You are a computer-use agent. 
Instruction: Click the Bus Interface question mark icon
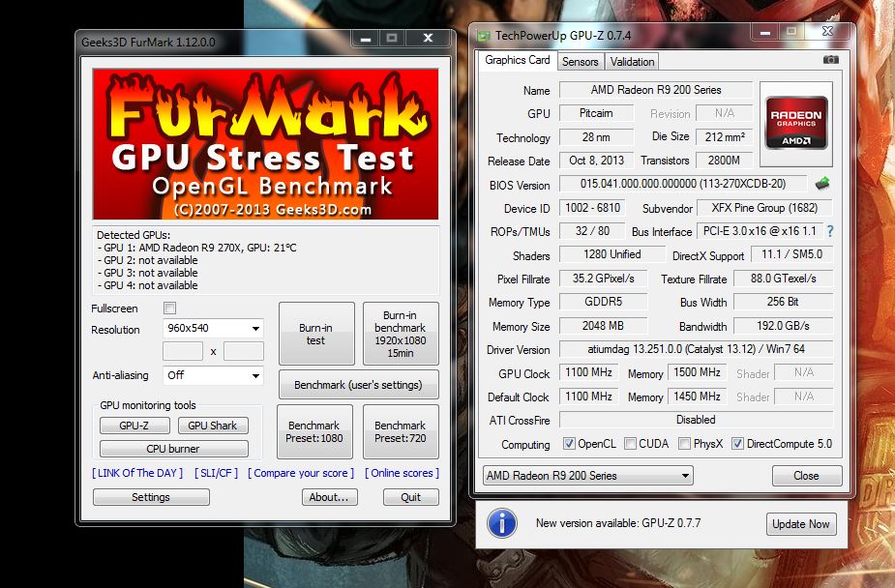tap(830, 231)
